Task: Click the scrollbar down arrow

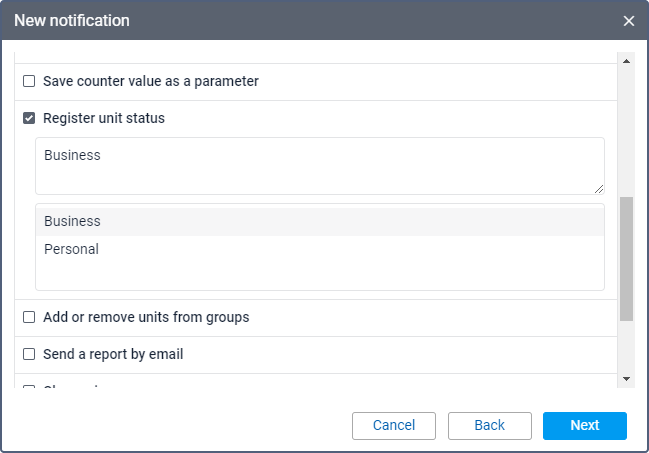Action: [x=627, y=379]
